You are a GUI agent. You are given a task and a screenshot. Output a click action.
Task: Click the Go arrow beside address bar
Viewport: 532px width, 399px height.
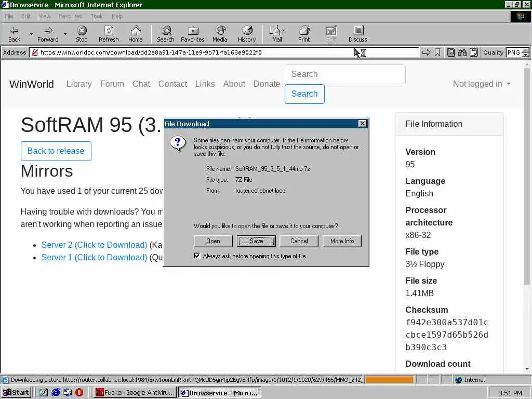tap(426, 52)
